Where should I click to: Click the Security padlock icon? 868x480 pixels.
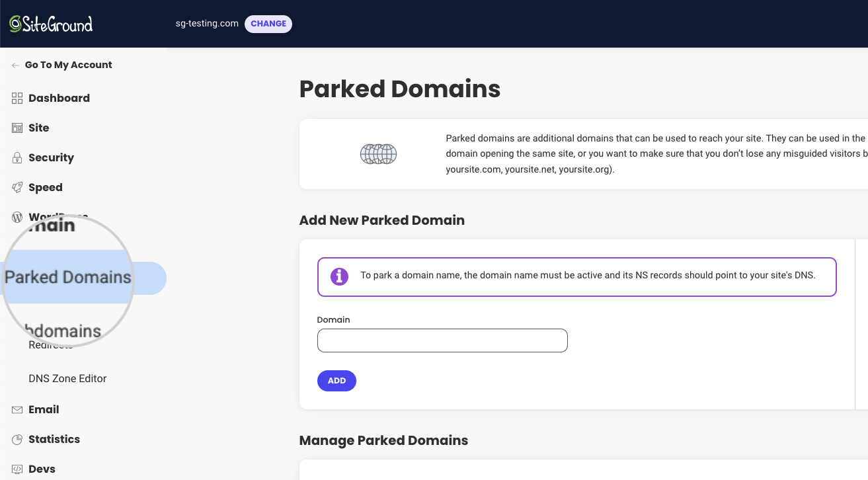click(x=17, y=158)
